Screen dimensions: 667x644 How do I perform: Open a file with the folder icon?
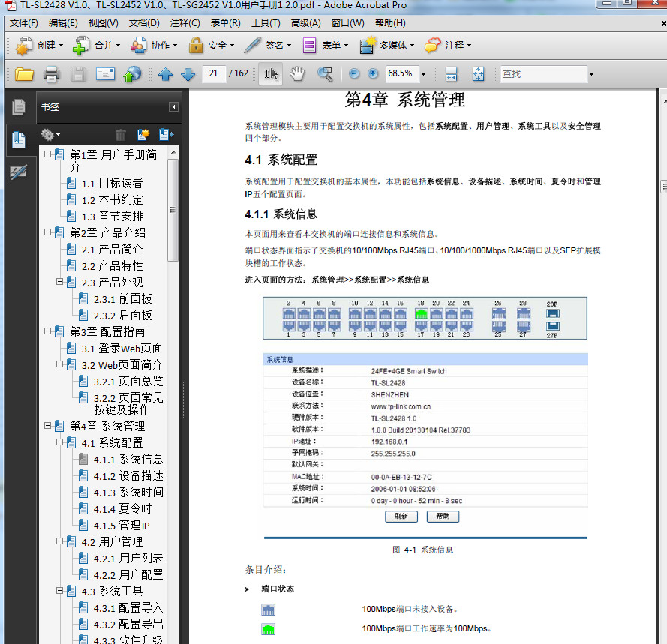(x=24, y=74)
